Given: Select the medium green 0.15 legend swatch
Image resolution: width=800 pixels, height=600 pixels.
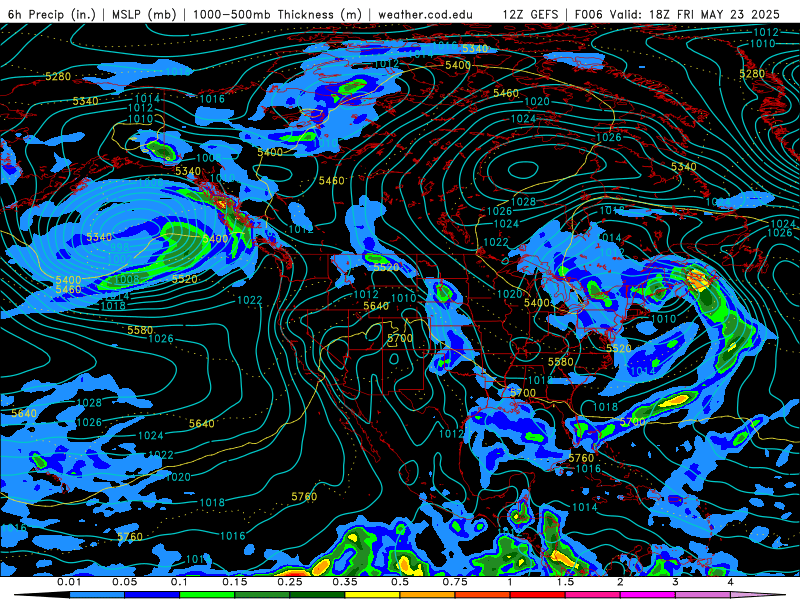Looking at the screenshot, I should pyautogui.click(x=262, y=595).
